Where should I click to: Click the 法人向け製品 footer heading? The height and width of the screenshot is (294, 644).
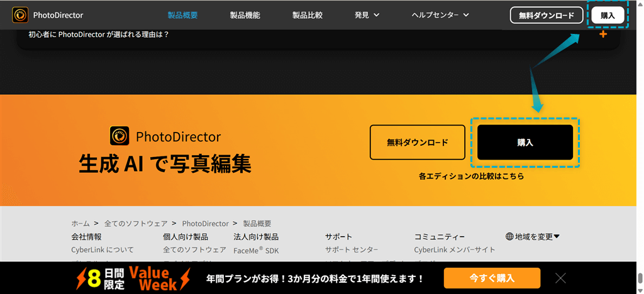coord(256,237)
